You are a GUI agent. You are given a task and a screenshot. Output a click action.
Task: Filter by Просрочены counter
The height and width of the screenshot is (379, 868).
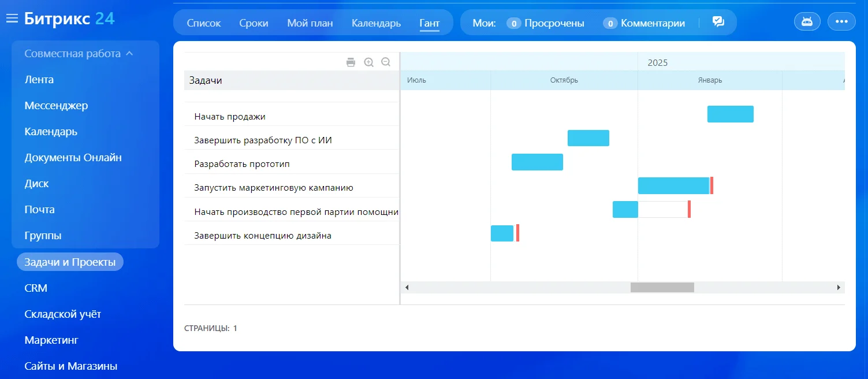(x=546, y=23)
